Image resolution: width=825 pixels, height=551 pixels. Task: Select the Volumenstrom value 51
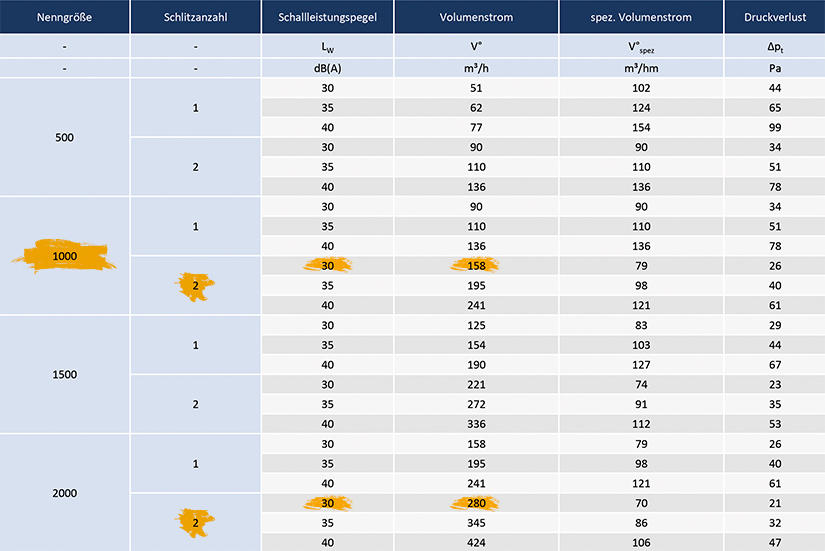(x=474, y=88)
